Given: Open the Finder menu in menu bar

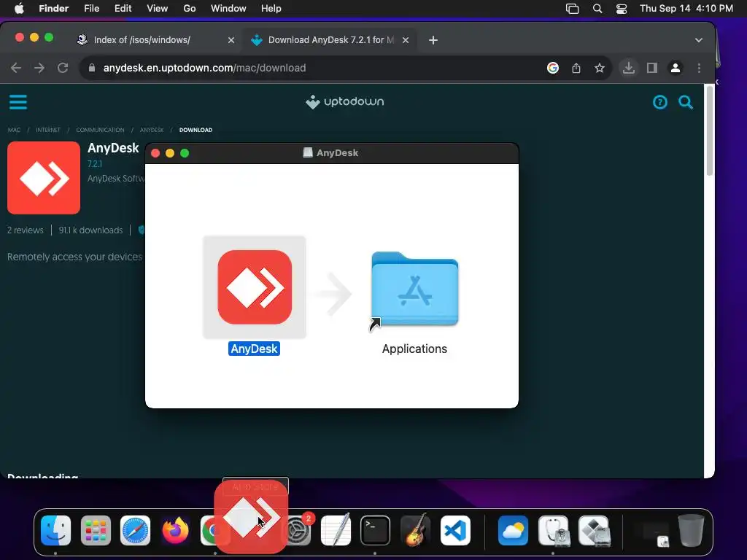Looking at the screenshot, I should 53,9.
